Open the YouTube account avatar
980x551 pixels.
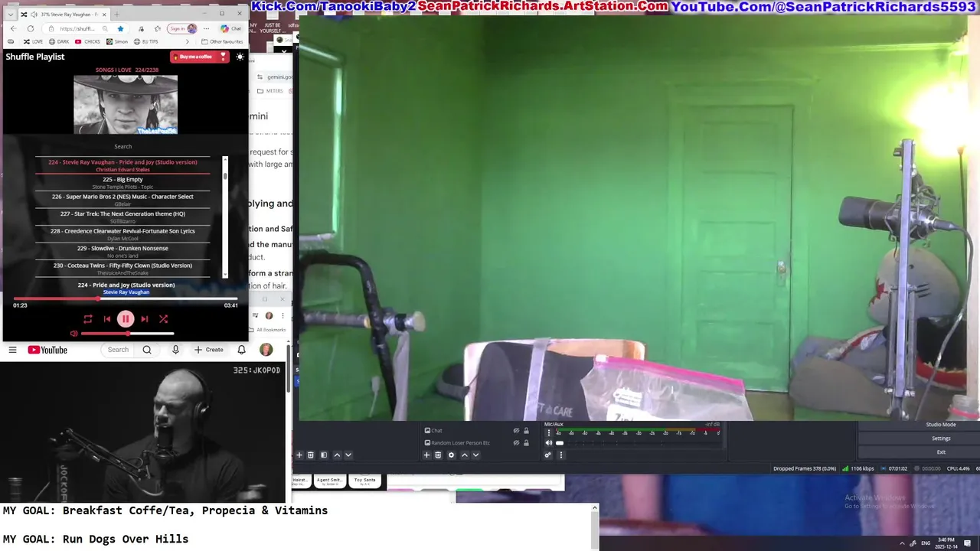(x=266, y=350)
